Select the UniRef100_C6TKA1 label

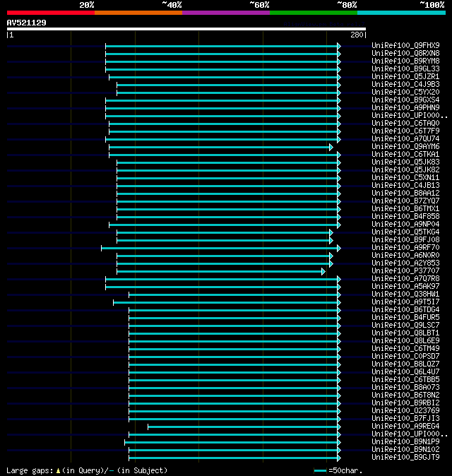[405, 154]
